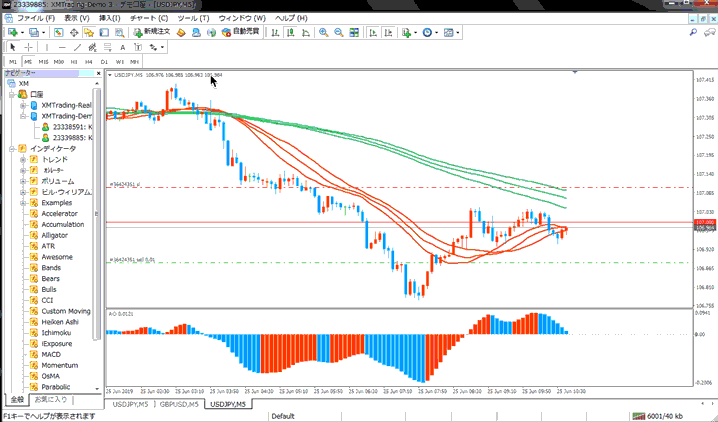The width and height of the screenshot is (718, 422).
Task: Expand the XMTrading-Real account node
Action: coord(22,105)
